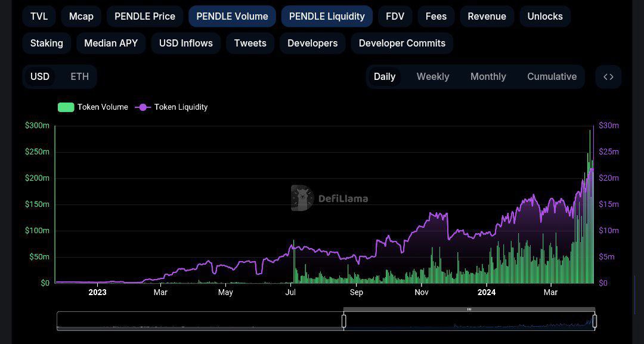Click the $50m volume axis label
The width and height of the screenshot is (644, 344).
coord(39,257)
